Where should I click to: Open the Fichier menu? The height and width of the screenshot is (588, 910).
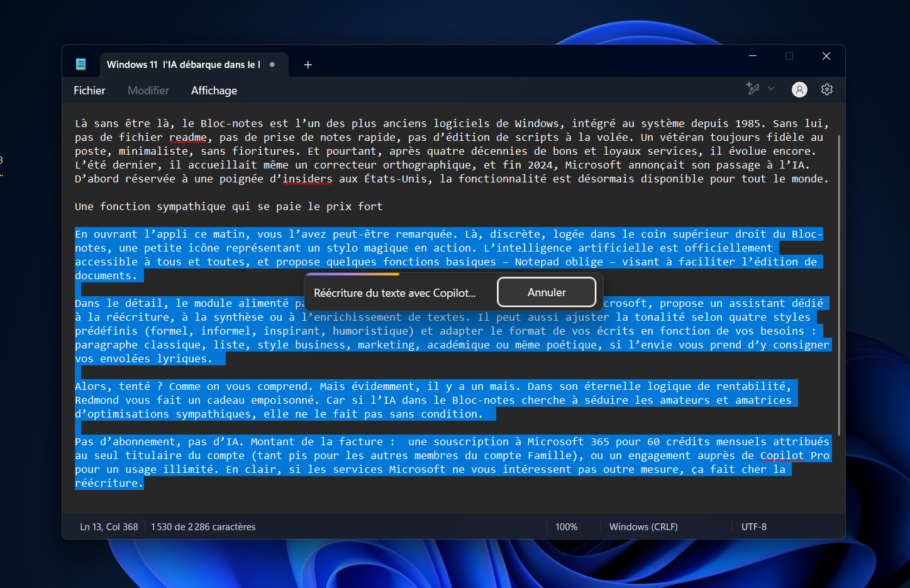tap(89, 91)
